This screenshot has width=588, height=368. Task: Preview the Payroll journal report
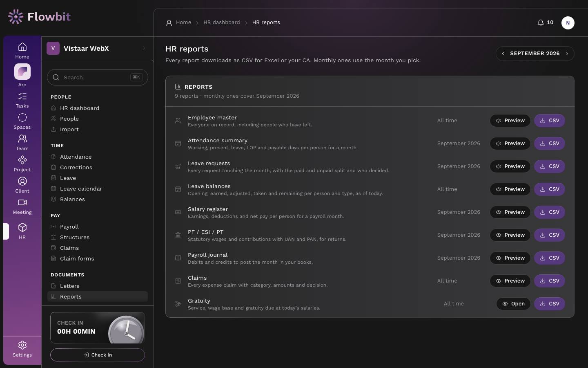pyautogui.click(x=510, y=258)
